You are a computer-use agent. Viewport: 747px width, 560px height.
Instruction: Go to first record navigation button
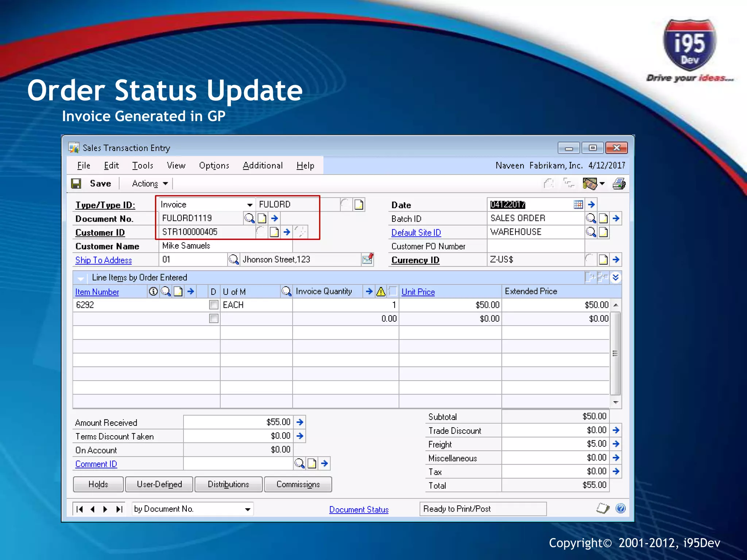click(80, 509)
